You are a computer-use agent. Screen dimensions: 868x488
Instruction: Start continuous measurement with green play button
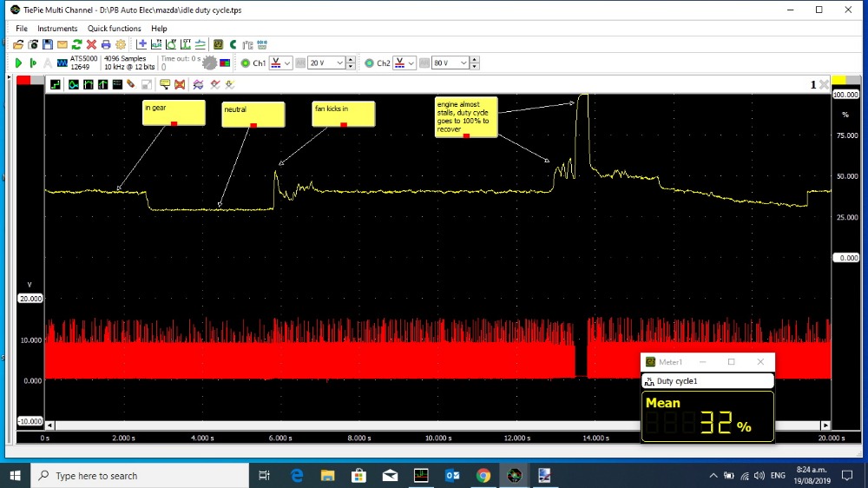point(18,63)
